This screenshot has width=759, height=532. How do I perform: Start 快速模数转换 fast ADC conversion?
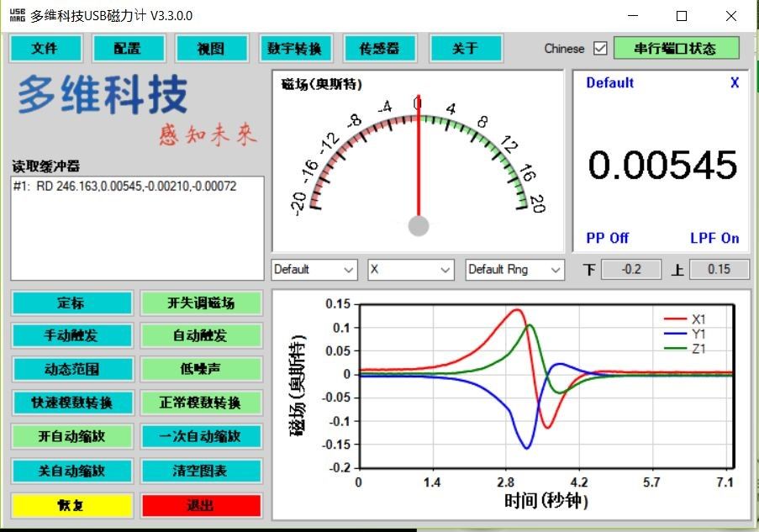pos(71,403)
